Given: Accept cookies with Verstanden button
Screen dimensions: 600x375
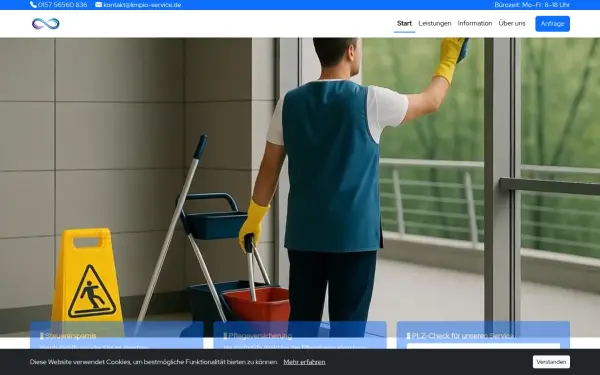Looking at the screenshot, I should (x=551, y=362).
